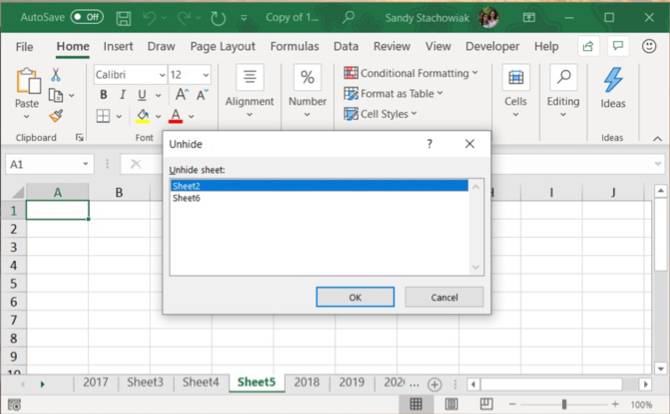Click Sandy Stachowiak profile picture

coord(489,18)
